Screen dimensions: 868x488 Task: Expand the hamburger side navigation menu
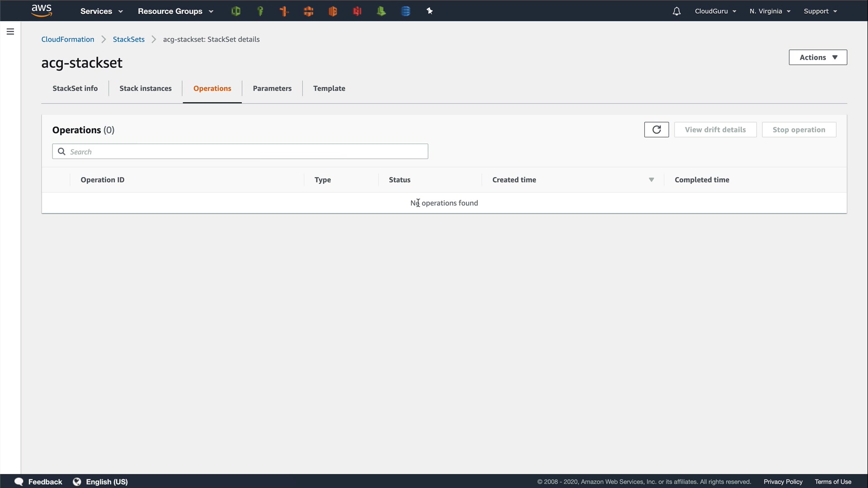pyautogui.click(x=10, y=32)
